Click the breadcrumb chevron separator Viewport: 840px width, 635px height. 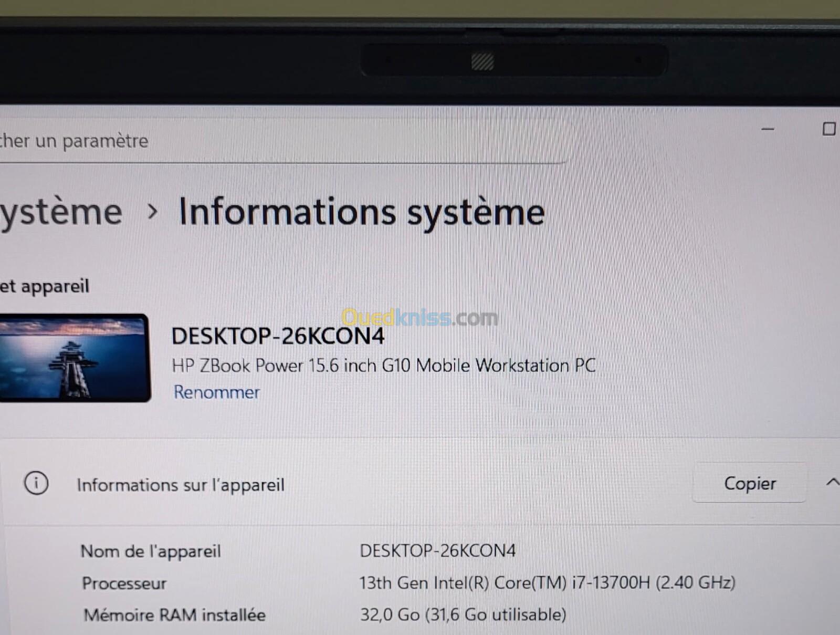152,212
